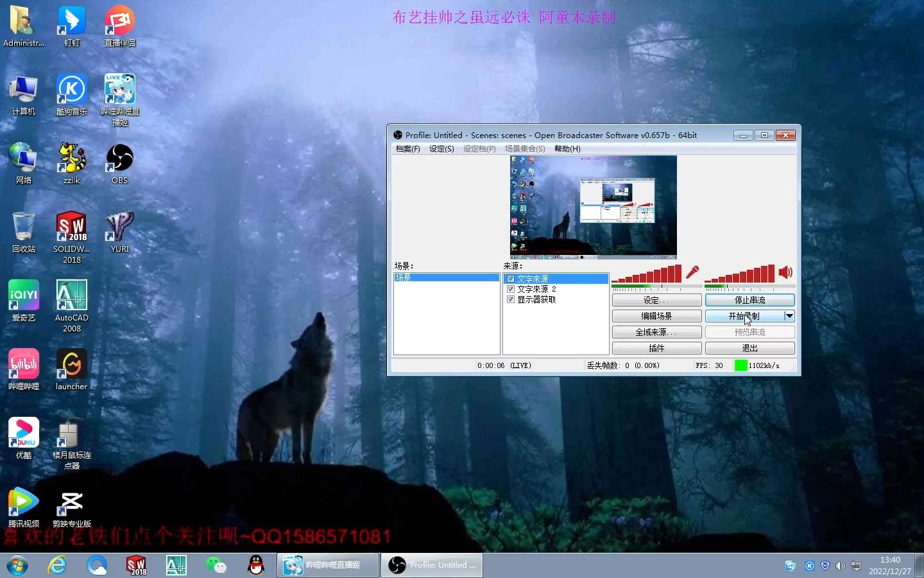924x578 pixels.
Task: Open 腾讯视频 desktop icon
Action: (x=24, y=507)
